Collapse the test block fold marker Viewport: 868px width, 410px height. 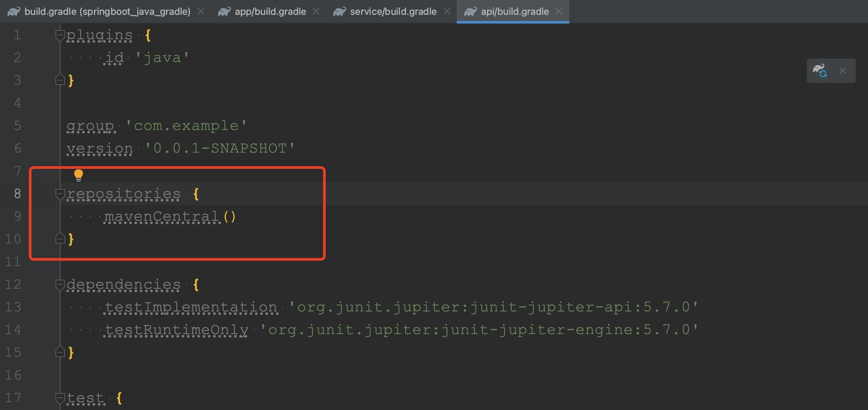[60, 398]
